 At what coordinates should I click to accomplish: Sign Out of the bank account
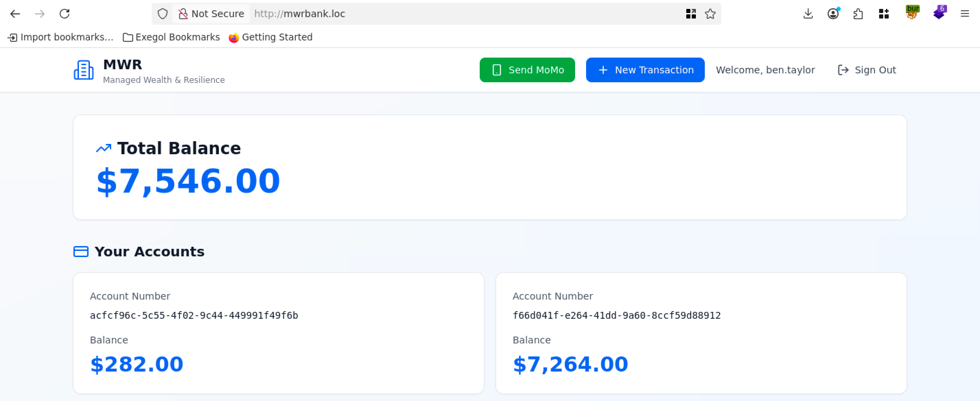click(867, 70)
